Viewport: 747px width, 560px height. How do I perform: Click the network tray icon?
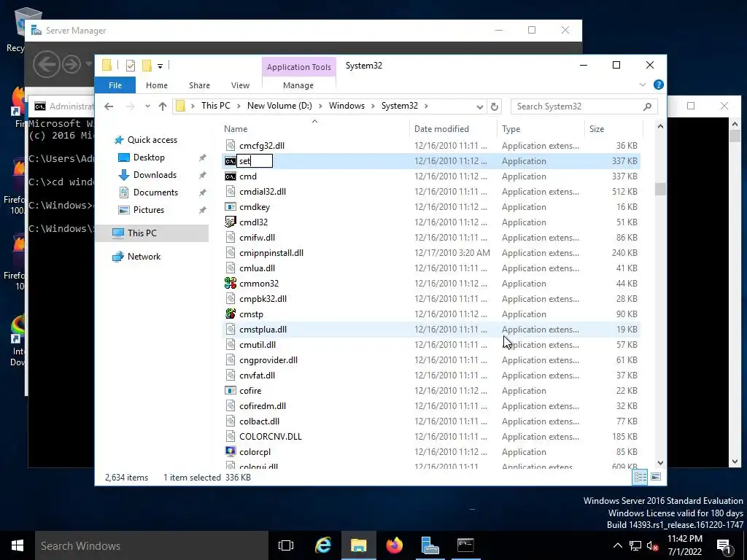tap(635, 545)
